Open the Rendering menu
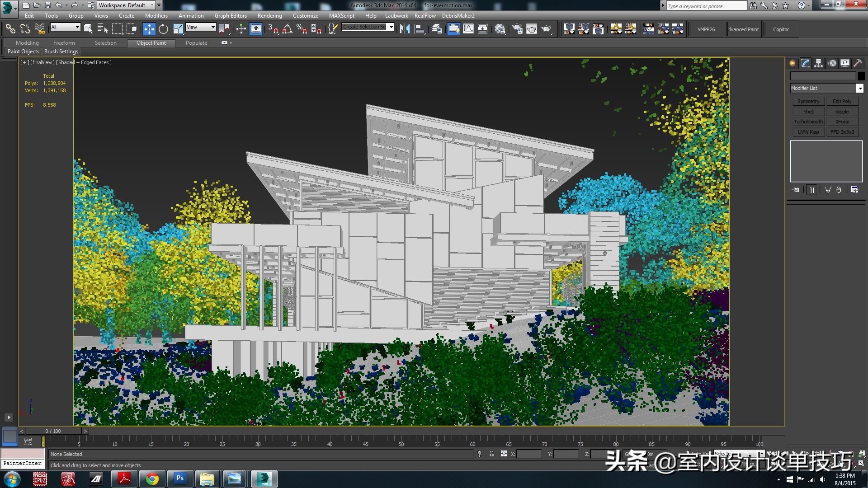This screenshot has width=868, height=488. tap(269, 15)
